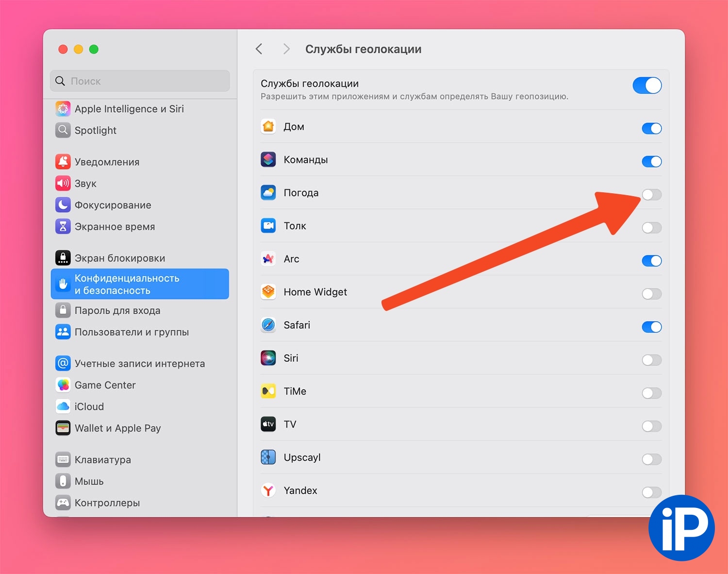Image resolution: width=728 pixels, height=574 pixels.
Task: Click the Spotlight magnifier icon in sidebar
Action: point(63,130)
